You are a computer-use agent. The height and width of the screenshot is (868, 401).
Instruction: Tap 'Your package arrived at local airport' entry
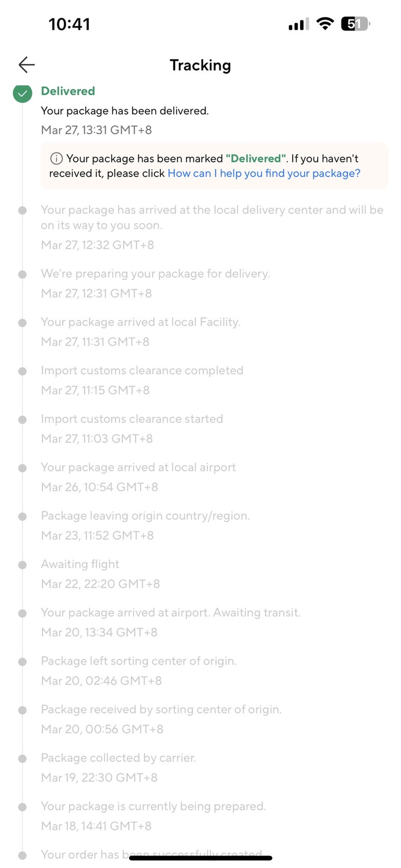[x=139, y=477]
